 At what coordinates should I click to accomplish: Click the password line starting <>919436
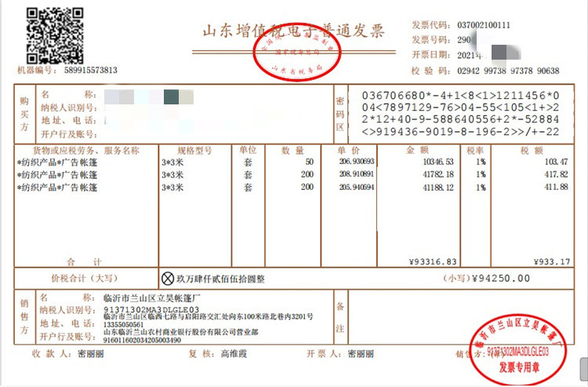click(460, 132)
